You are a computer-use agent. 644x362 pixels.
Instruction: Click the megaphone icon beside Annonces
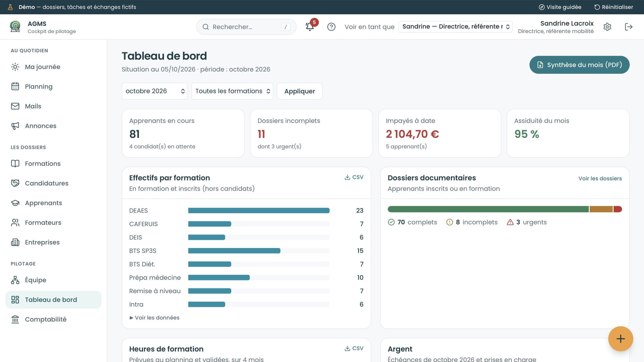point(15,126)
